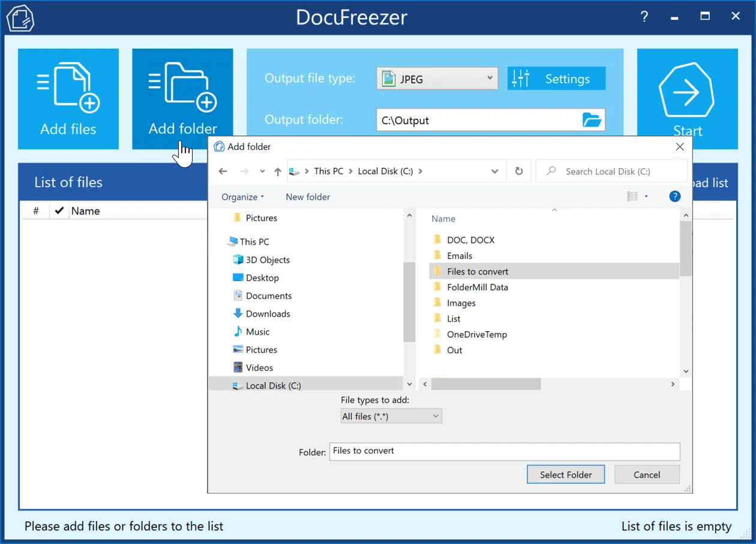Open output Settings with sliders icon

point(556,79)
